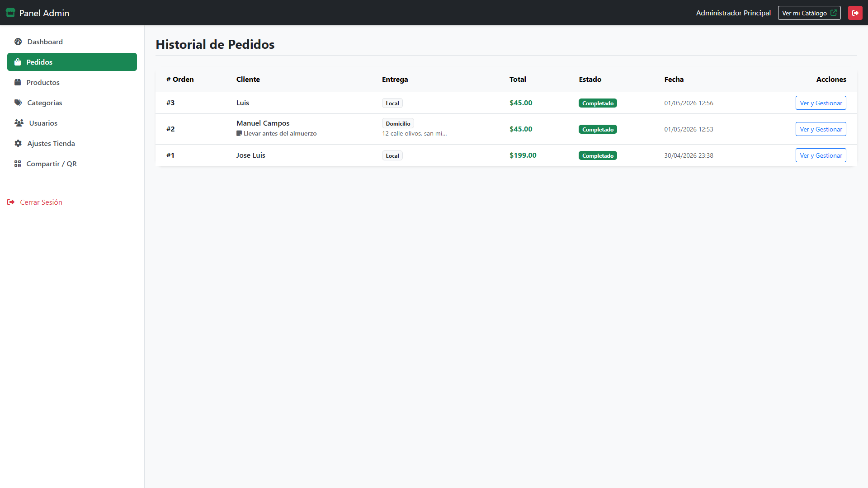Viewport: 868px width, 488px height.
Task: Click order number #3
Action: click(170, 103)
